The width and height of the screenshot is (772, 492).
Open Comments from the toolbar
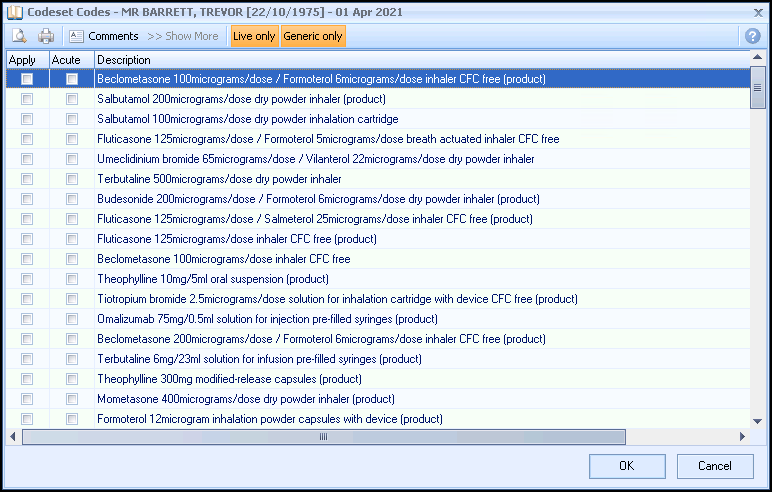point(103,36)
